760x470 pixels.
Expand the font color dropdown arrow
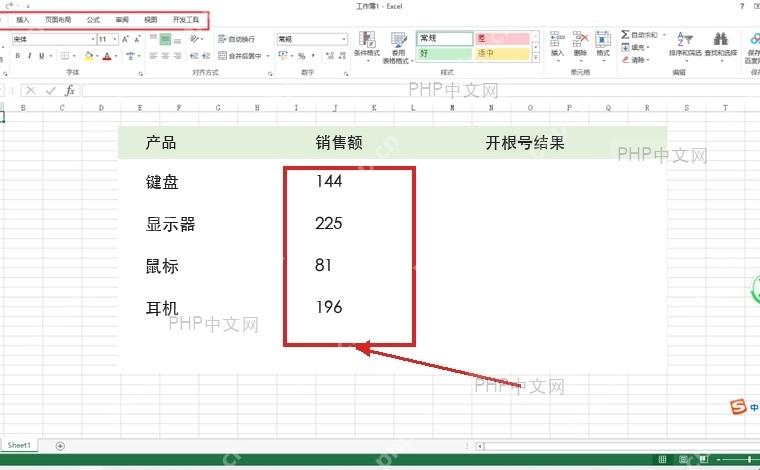116,56
